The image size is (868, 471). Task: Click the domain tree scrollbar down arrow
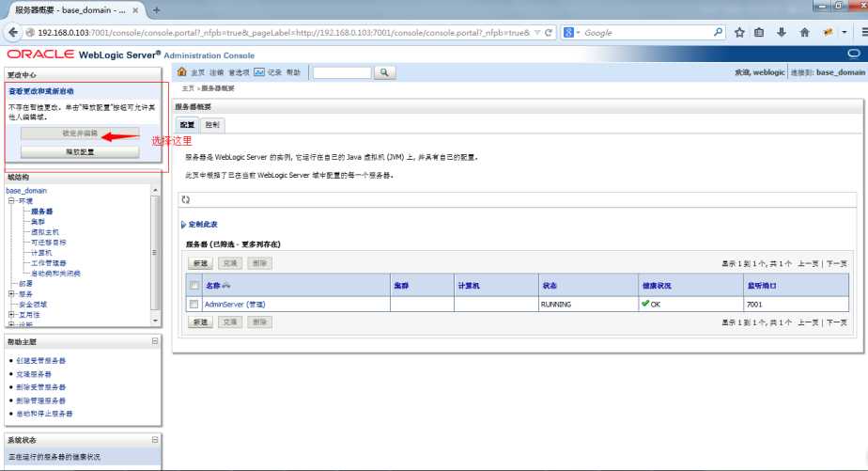(155, 321)
